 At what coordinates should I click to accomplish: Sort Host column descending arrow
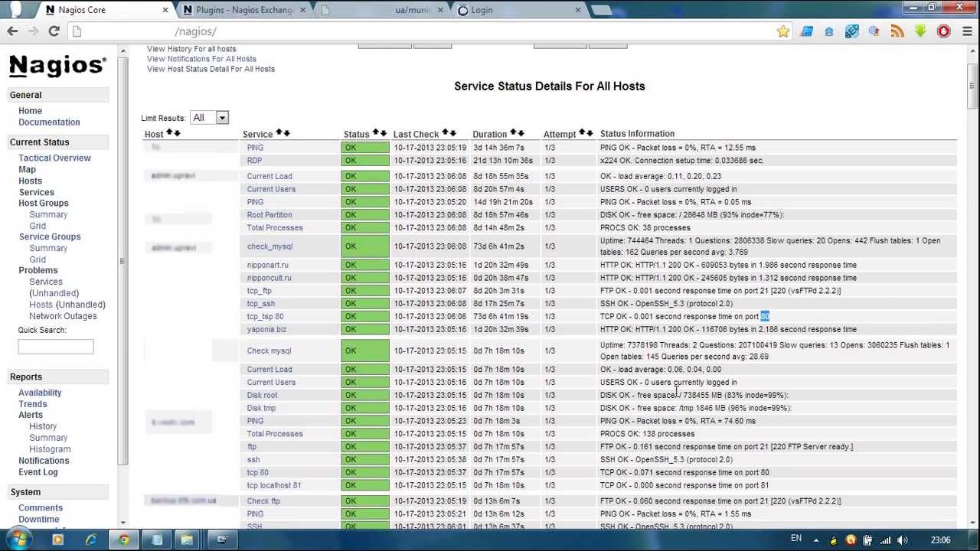click(177, 134)
